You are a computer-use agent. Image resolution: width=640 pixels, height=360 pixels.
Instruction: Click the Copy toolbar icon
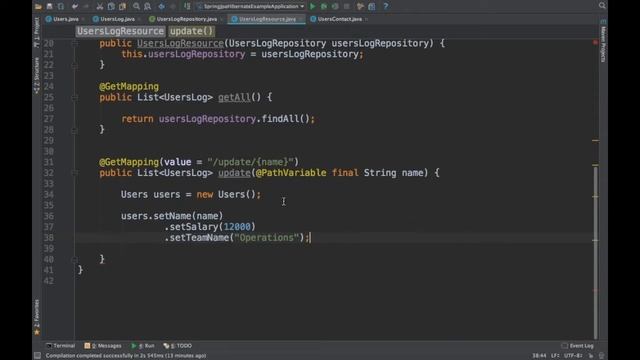tap(111, 6)
